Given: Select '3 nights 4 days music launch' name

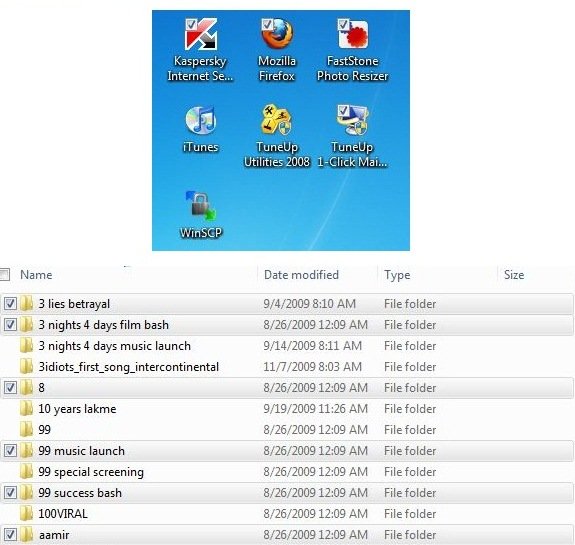Looking at the screenshot, I should (114, 346).
